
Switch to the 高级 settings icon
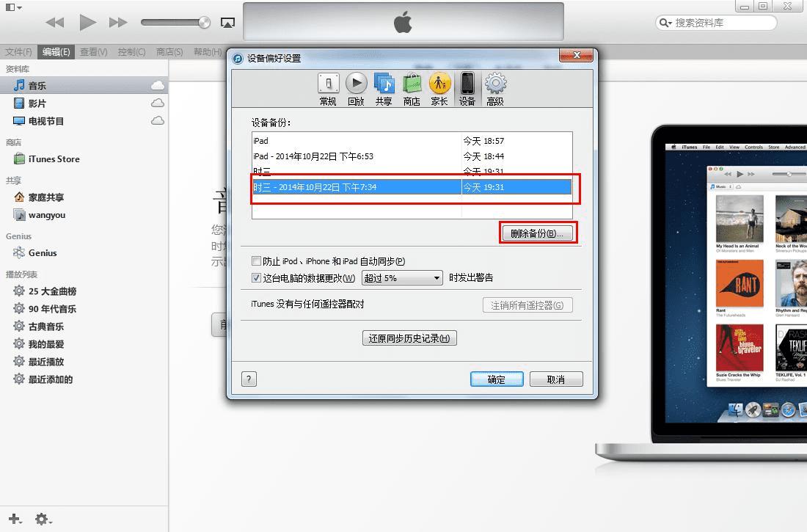click(494, 88)
